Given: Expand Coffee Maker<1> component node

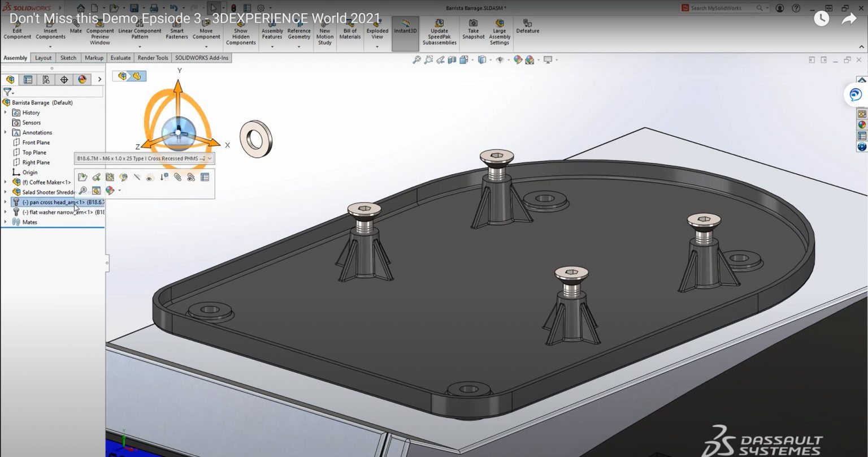Looking at the screenshot, I should tap(6, 182).
